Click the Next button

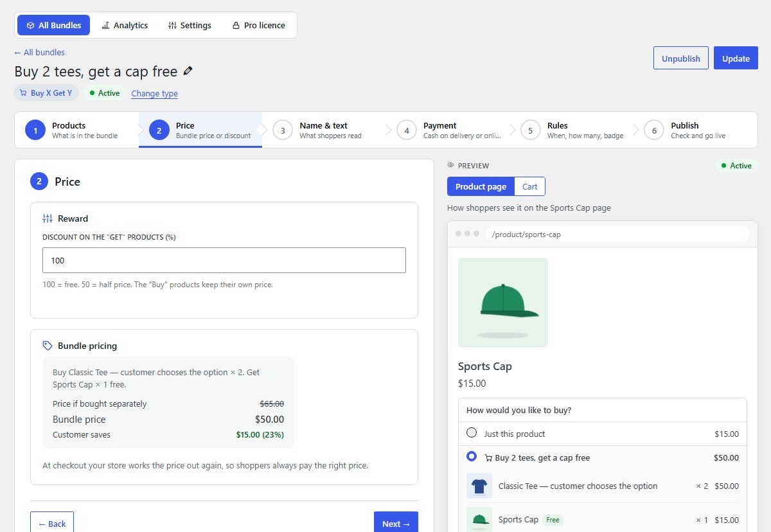click(x=396, y=523)
